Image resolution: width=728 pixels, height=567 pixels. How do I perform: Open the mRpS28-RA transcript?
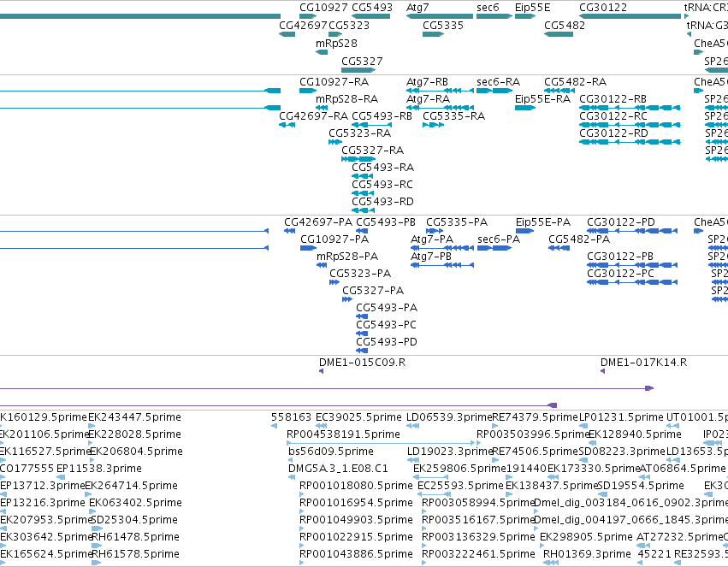(x=322, y=108)
